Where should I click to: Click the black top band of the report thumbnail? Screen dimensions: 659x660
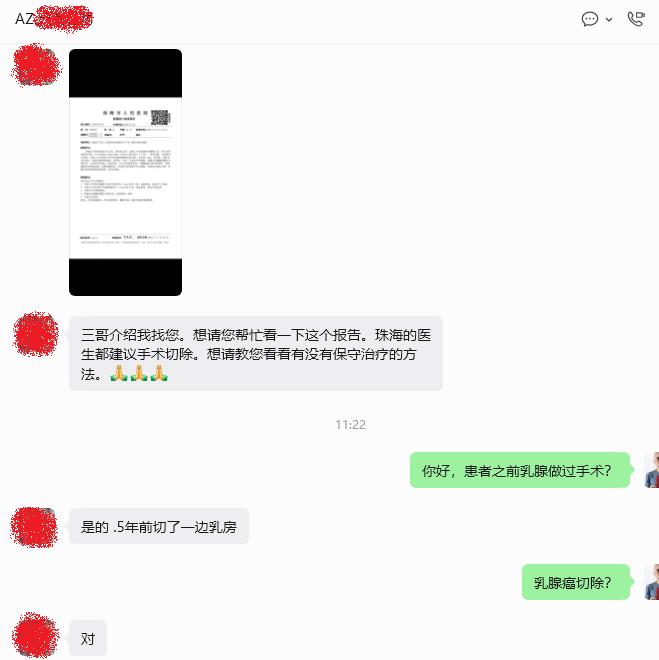[125, 73]
